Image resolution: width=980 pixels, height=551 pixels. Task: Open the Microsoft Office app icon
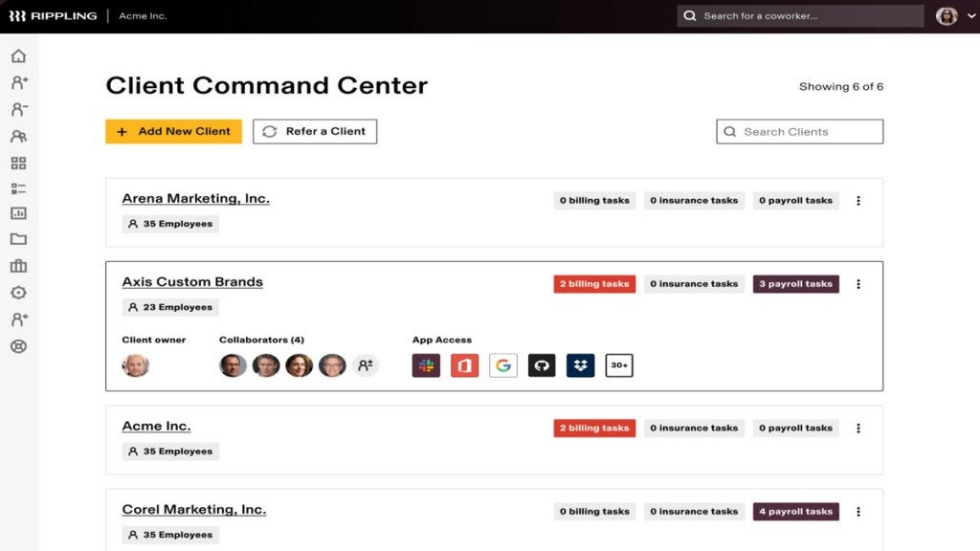pos(464,365)
